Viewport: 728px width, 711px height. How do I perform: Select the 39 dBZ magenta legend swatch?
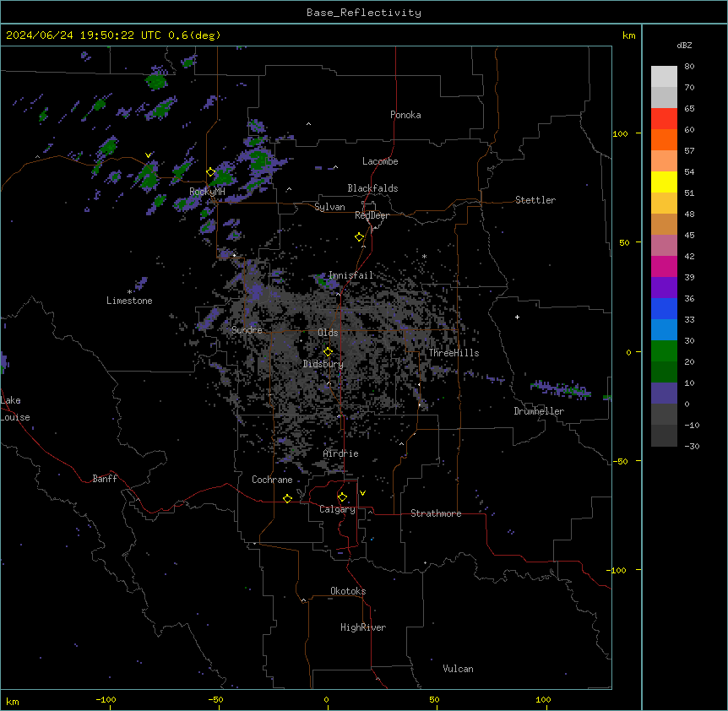[664, 266]
